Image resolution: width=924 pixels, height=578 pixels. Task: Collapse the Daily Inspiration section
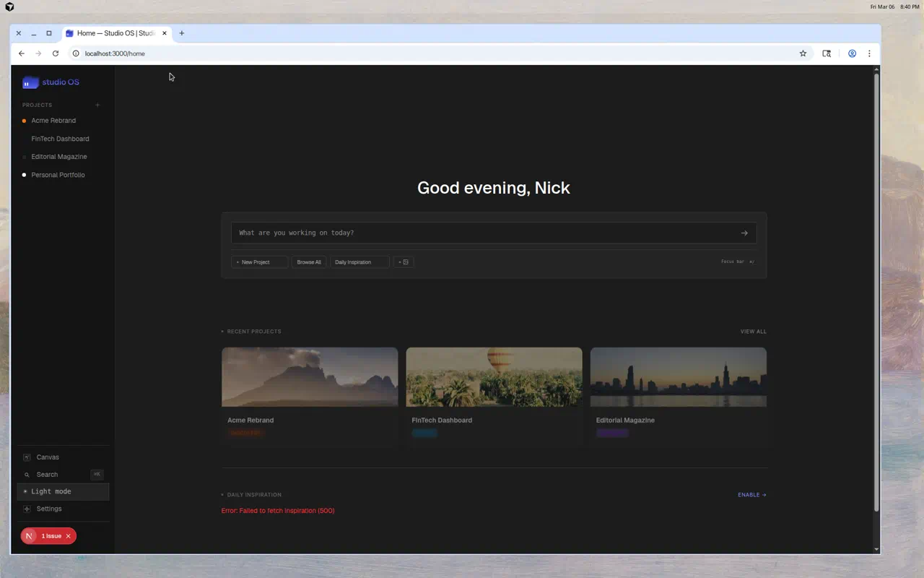pos(222,494)
